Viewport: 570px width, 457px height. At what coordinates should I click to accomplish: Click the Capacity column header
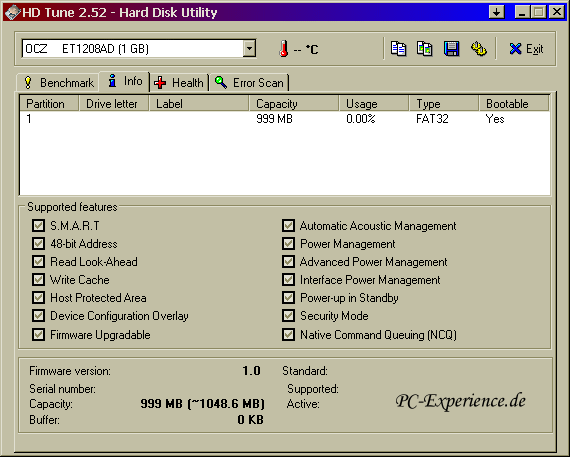click(x=294, y=104)
